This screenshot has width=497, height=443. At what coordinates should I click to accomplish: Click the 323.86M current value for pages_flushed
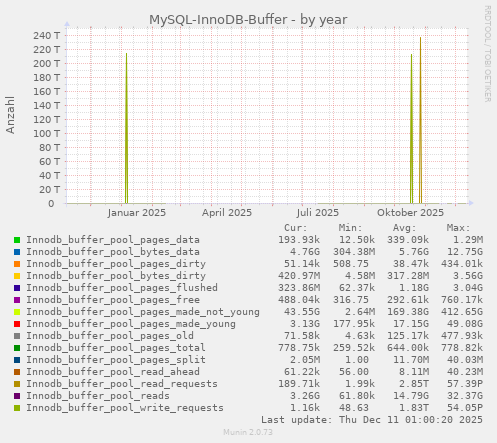(299, 288)
